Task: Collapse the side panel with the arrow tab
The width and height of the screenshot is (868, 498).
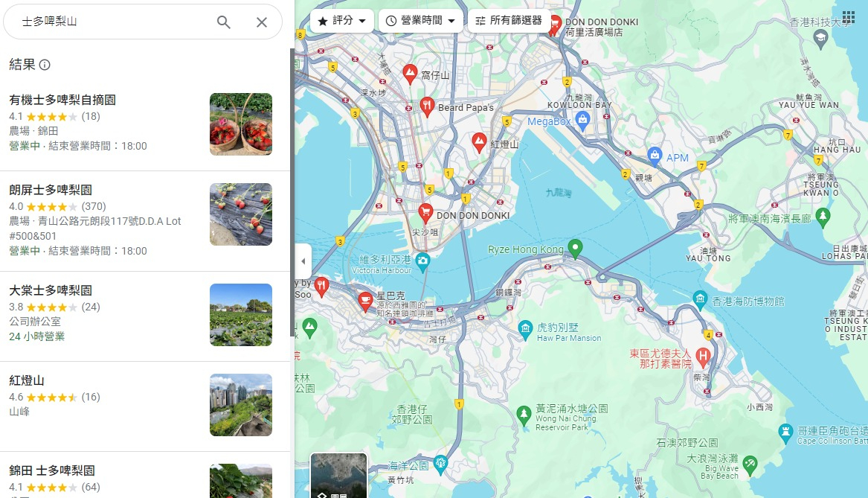Action: (303, 261)
